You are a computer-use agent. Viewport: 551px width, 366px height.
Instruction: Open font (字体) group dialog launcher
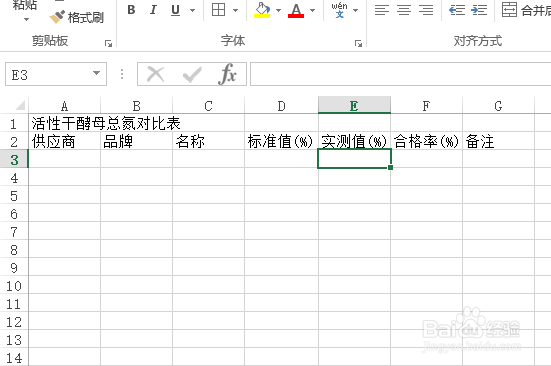[358, 44]
